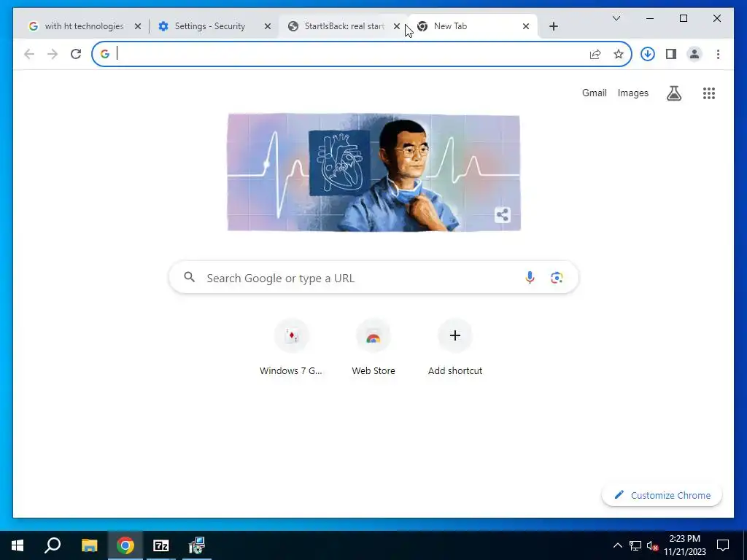Viewport: 747px width, 560px height.
Task: Open the Windows 7 Games shortcut
Action: [x=291, y=348]
